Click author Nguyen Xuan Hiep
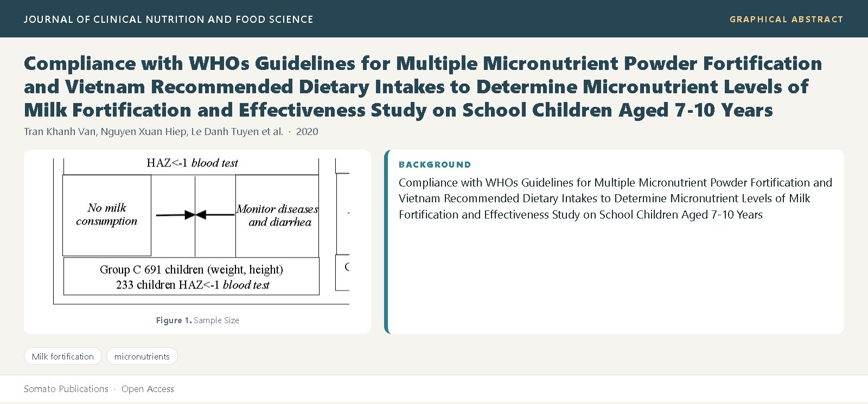Image resolution: width=868 pixels, height=404 pixels. [x=143, y=132]
